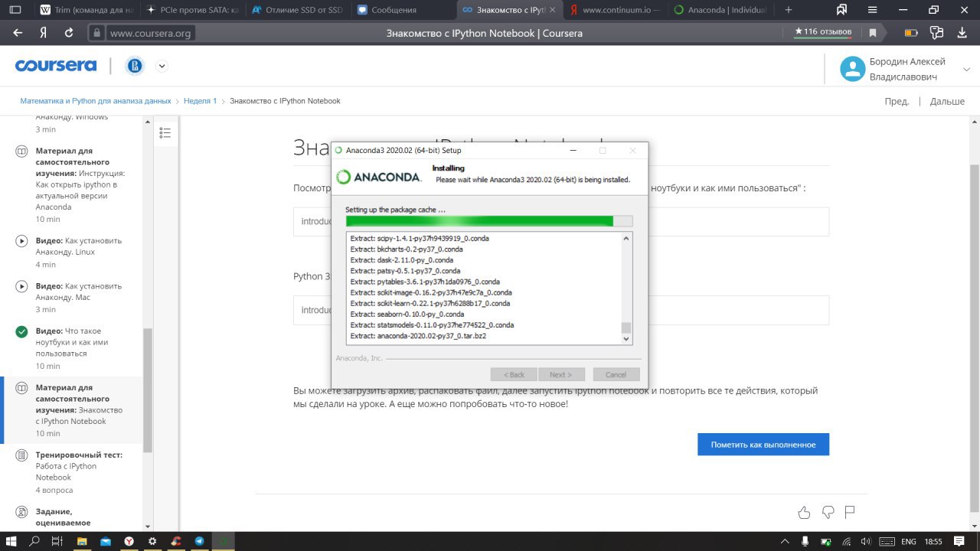Open Telegram from the taskbar

(x=199, y=541)
